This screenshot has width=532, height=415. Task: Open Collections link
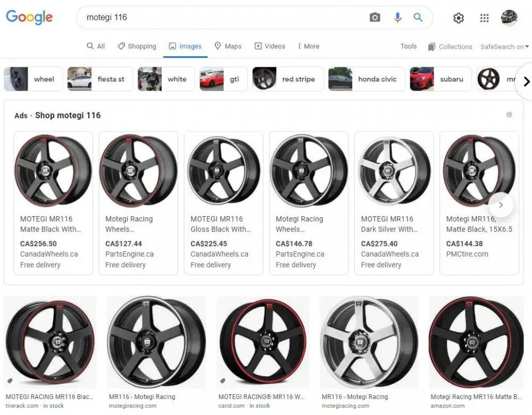[x=450, y=47]
